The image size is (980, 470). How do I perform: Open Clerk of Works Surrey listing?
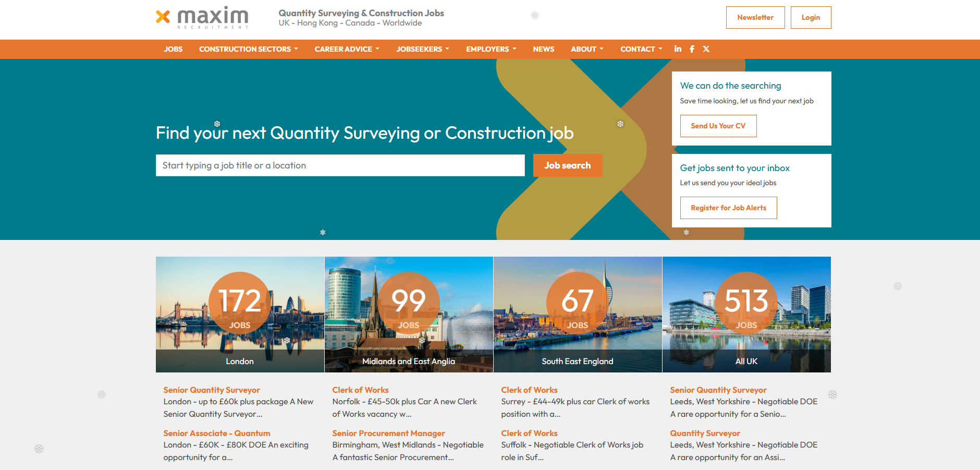point(529,390)
